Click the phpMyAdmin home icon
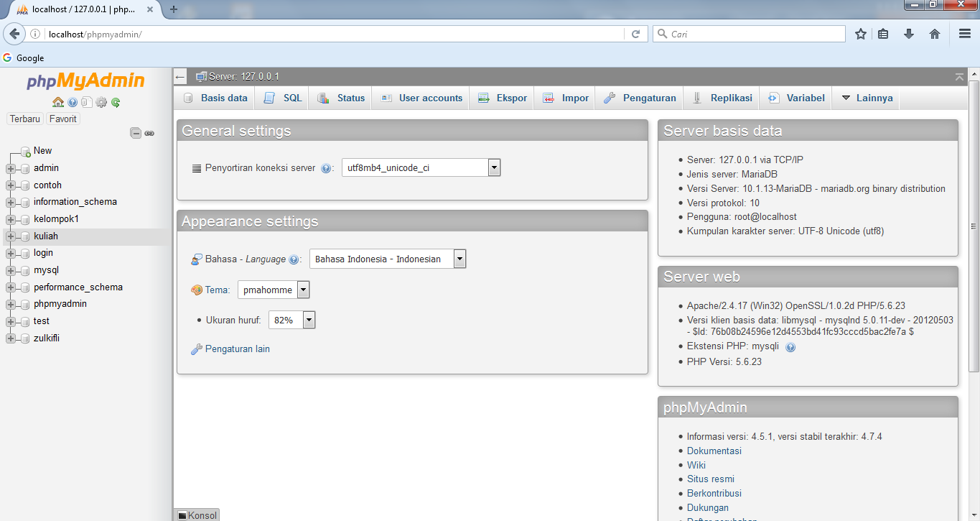Screen dimensions: 980x521 [x=58, y=102]
